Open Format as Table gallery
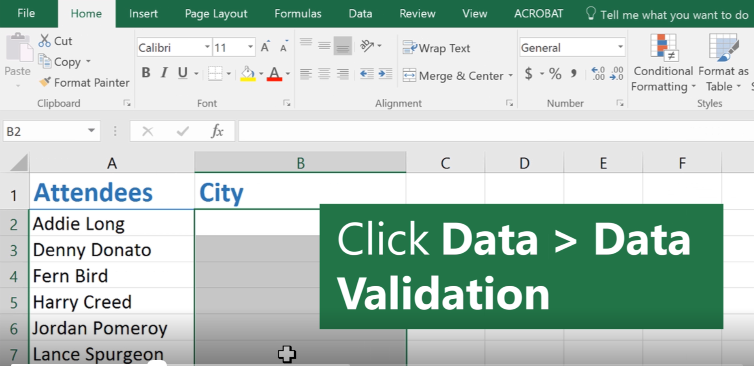The width and height of the screenshot is (754, 366). pos(723,63)
